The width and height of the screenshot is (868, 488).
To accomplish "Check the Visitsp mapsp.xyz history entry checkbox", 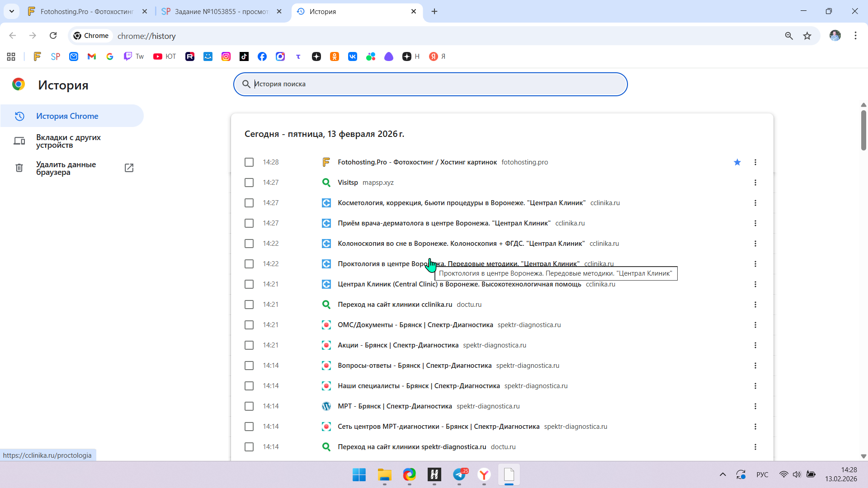I will (x=249, y=183).
